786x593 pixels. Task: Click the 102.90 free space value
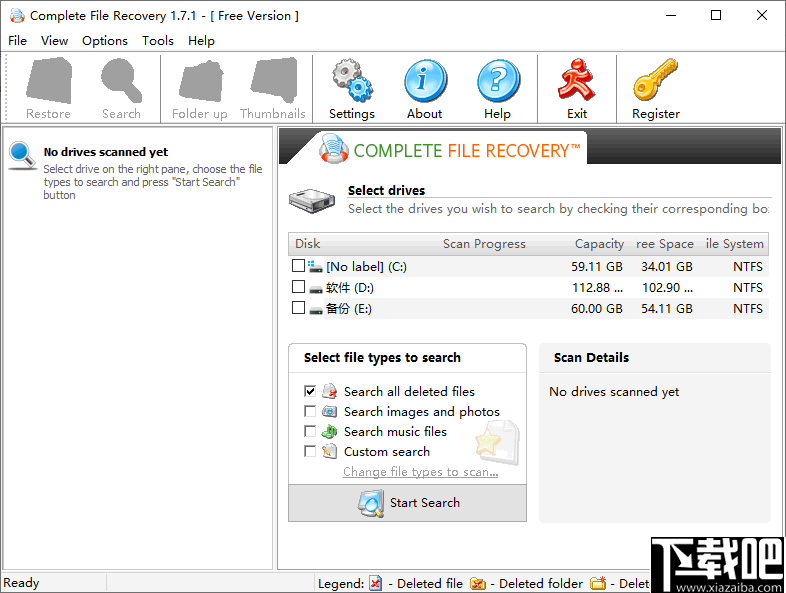tap(667, 288)
